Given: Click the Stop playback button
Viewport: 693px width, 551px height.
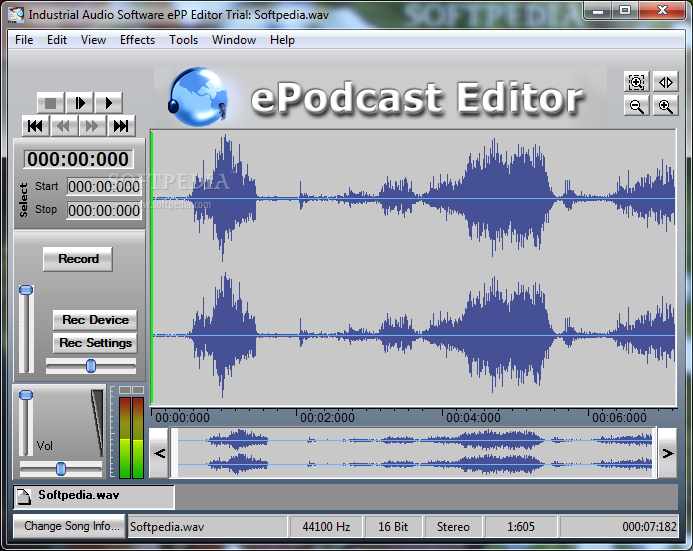Looking at the screenshot, I should tap(50, 103).
